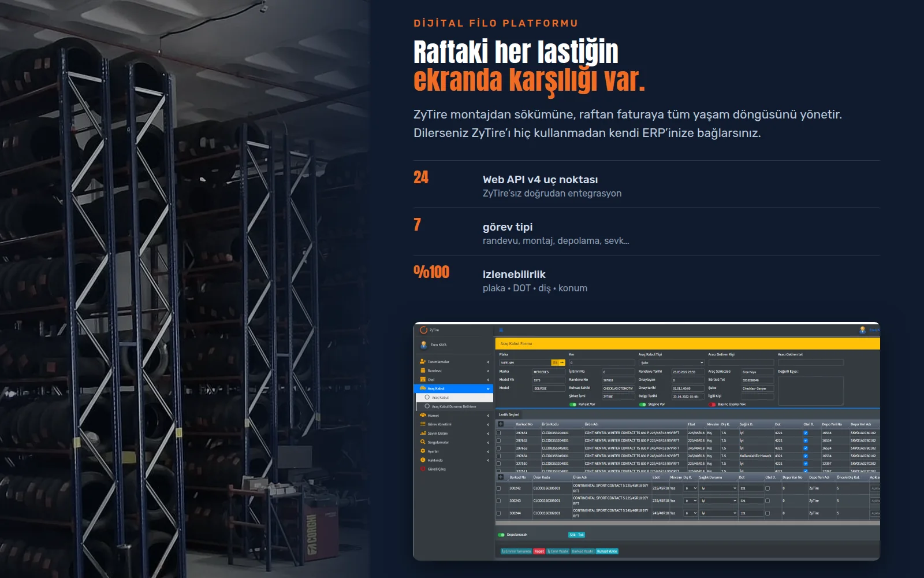Open the Diş K. dropdown in row 300242

[691, 488]
